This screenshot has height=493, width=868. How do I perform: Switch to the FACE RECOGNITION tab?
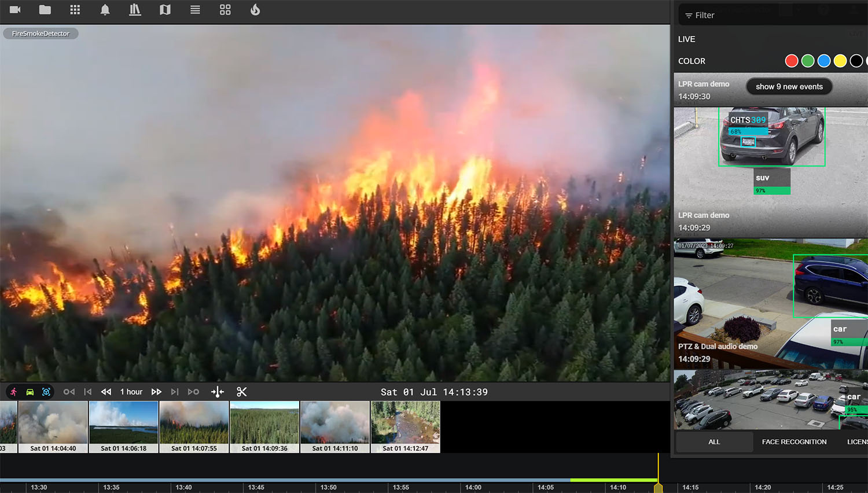click(x=794, y=442)
